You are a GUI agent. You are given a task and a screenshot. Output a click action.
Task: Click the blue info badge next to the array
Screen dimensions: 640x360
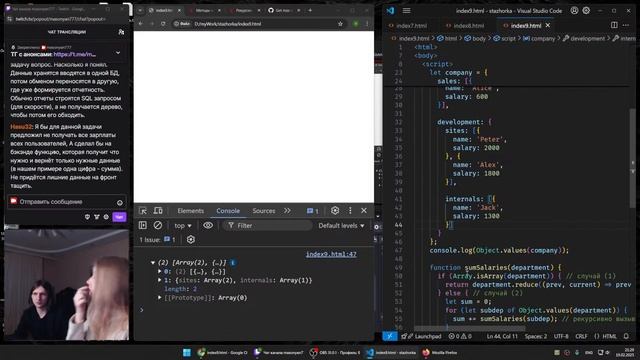[233, 262]
